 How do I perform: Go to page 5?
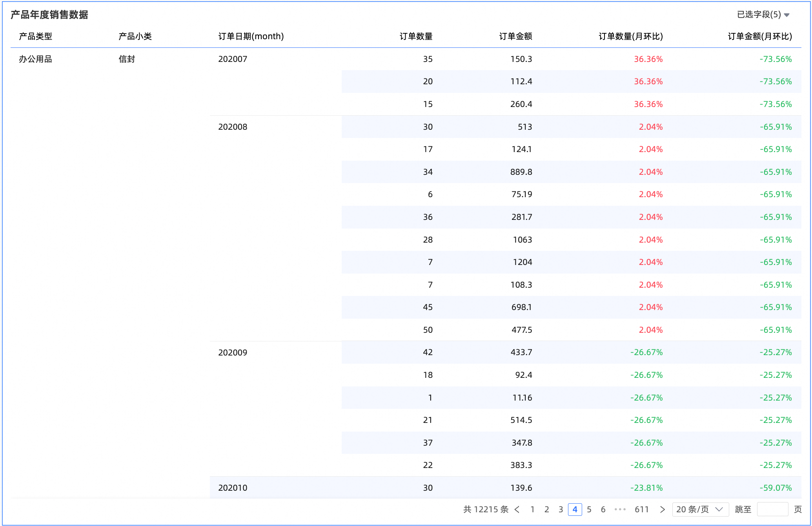pos(589,509)
